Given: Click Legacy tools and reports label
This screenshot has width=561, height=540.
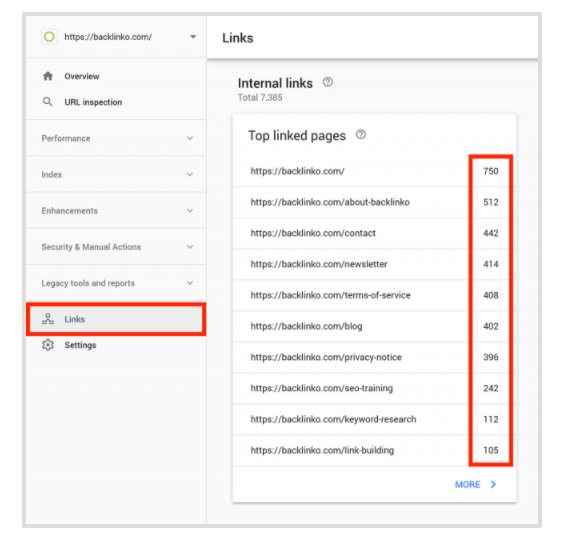Looking at the screenshot, I should click(88, 283).
